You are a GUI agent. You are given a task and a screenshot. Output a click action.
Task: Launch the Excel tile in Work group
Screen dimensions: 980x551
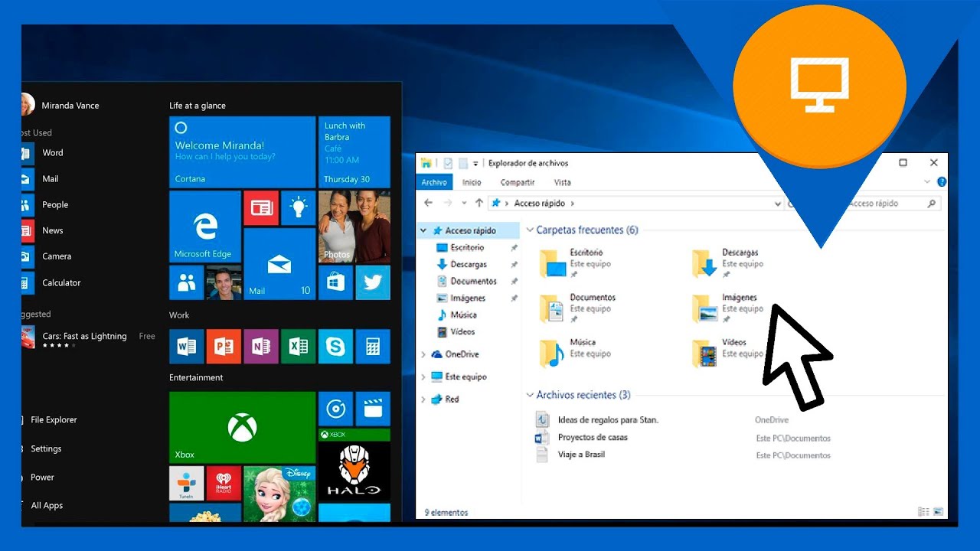pyautogui.click(x=299, y=347)
